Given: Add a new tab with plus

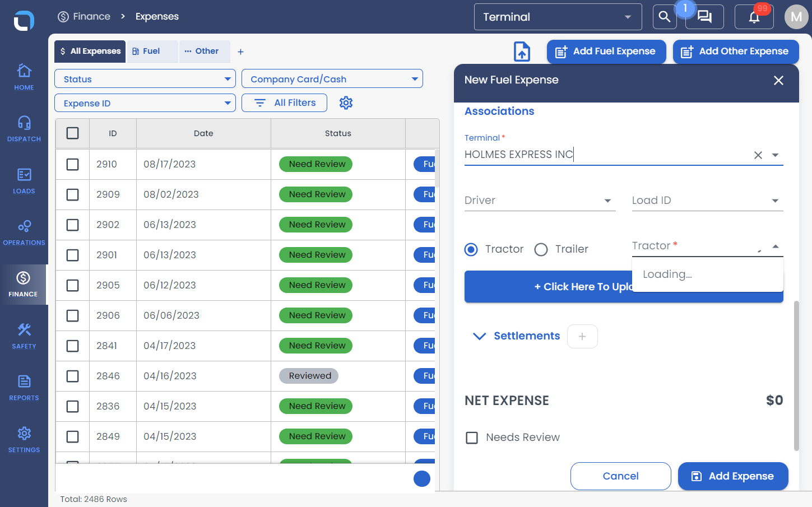Looking at the screenshot, I should [241, 52].
